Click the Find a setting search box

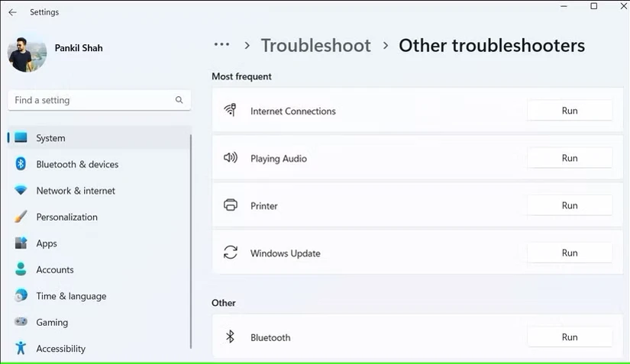click(x=99, y=100)
